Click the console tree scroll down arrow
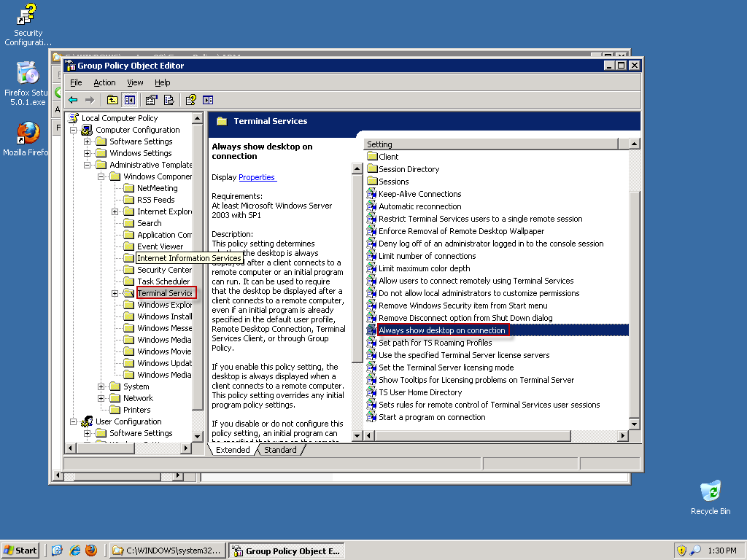Screen dimensions: 747x560 click(198, 436)
